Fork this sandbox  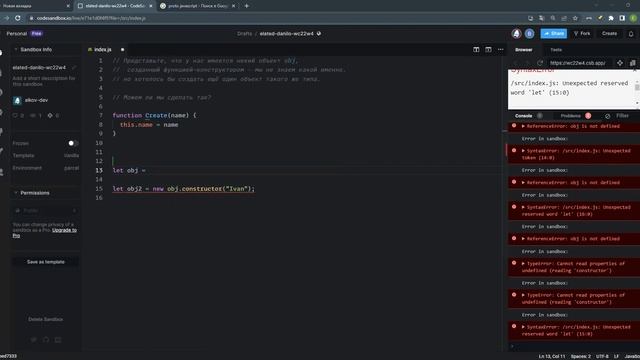[x=582, y=33]
